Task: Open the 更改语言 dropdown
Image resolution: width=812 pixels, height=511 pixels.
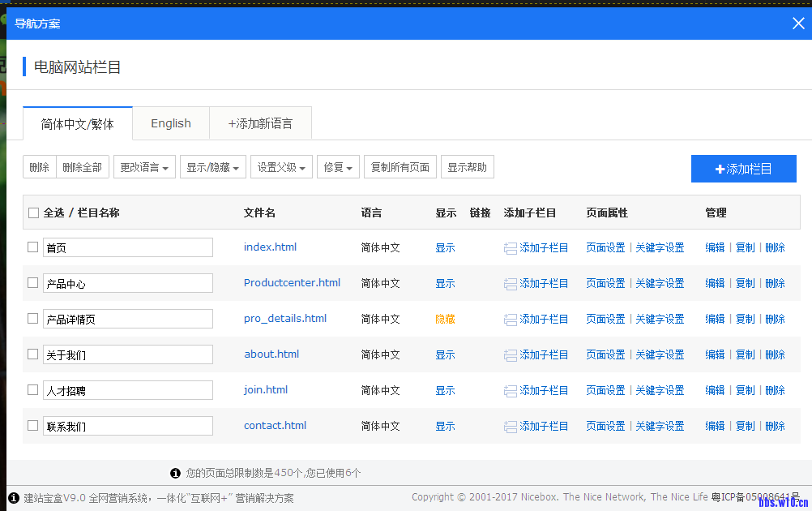Action: coord(144,168)
